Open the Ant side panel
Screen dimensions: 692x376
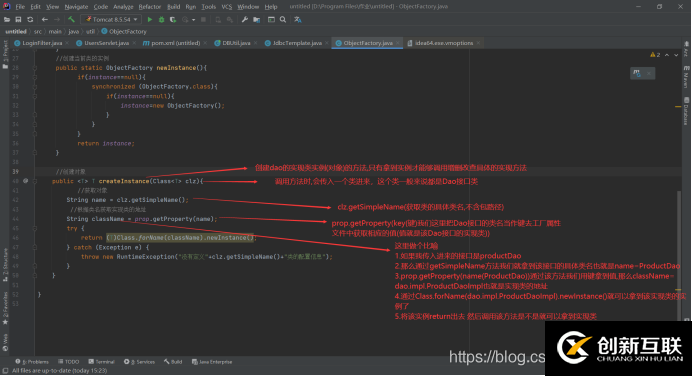coord(686,49)
